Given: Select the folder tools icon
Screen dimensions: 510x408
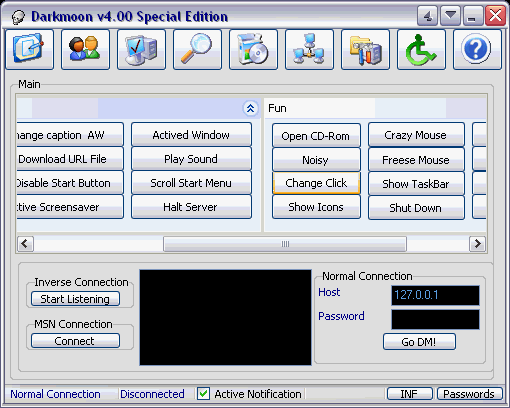Looking at the screenshot, I should tap(365, 49).
